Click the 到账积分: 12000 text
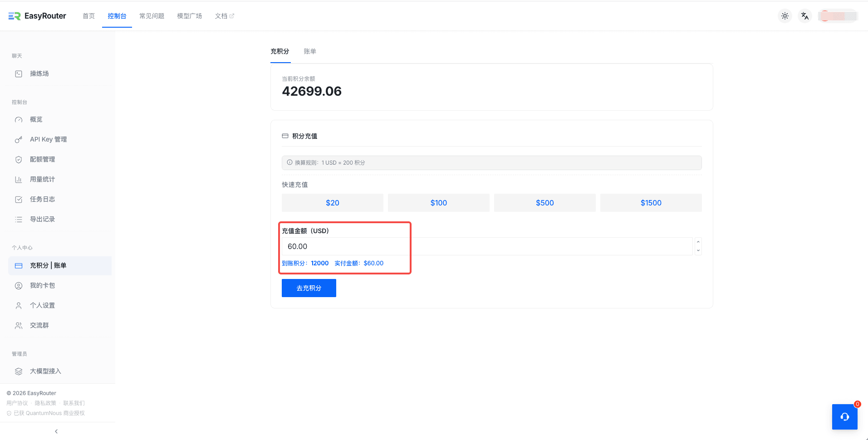The width and height of the screenshot is (868, 440). pyautogui.click(x=305, y=263)
